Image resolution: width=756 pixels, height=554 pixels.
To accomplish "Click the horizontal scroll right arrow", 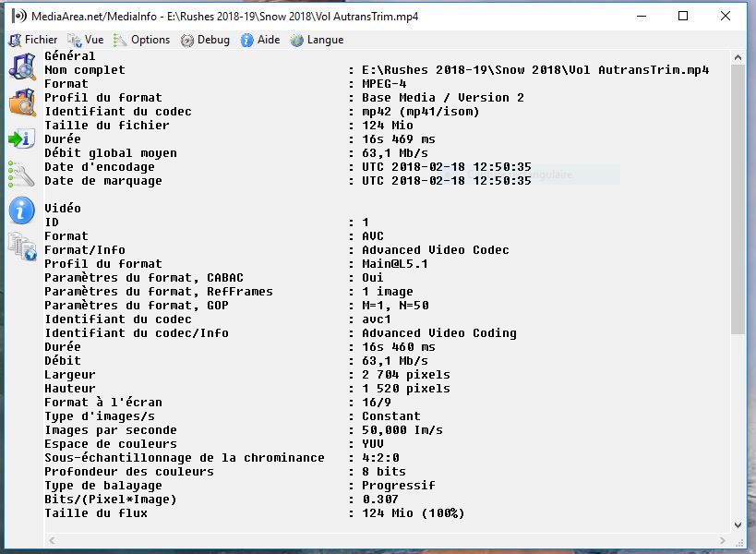I will [722, 540].
